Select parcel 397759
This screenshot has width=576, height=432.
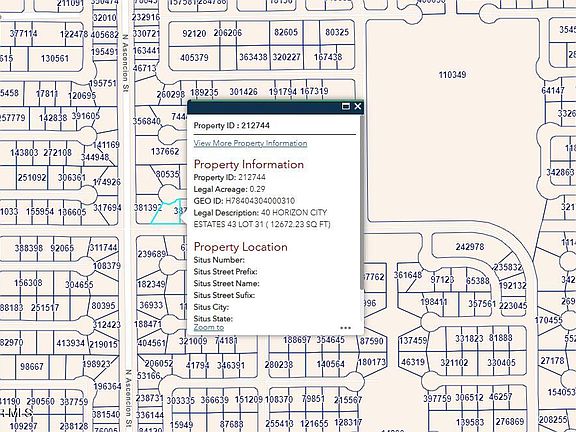pos(437,398)
